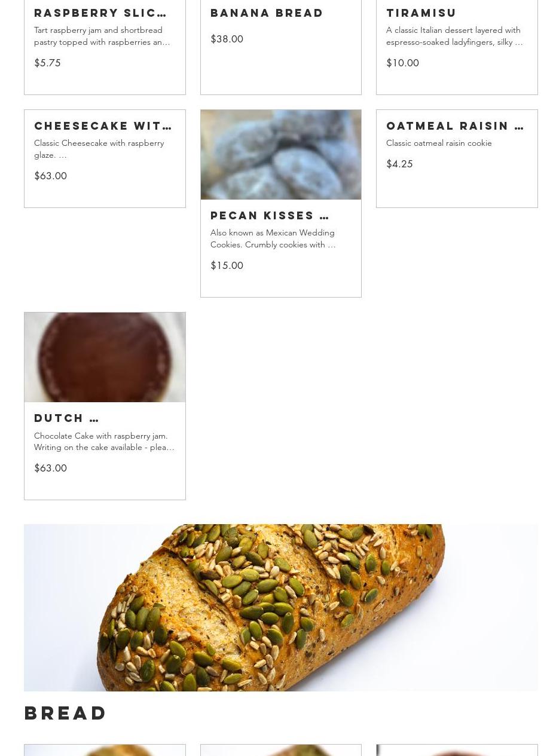The height and width of the screenshot is (756, 553).
Task: Select the Bread section heading
Action: coord(66,712)
